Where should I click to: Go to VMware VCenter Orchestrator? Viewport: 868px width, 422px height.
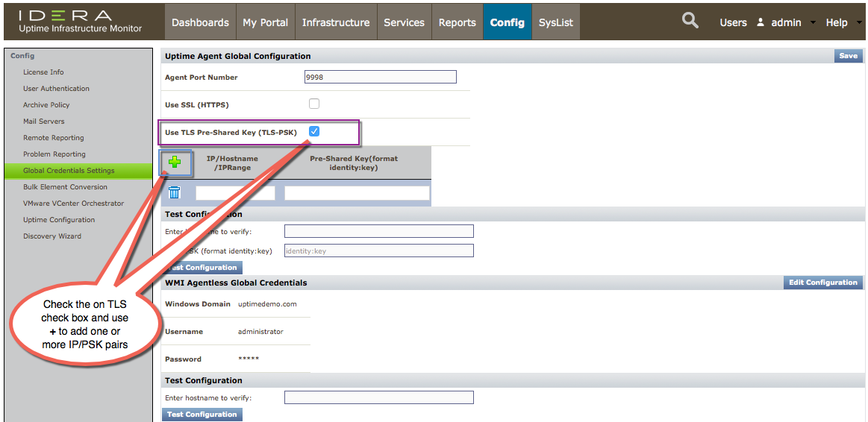point(73,203)
